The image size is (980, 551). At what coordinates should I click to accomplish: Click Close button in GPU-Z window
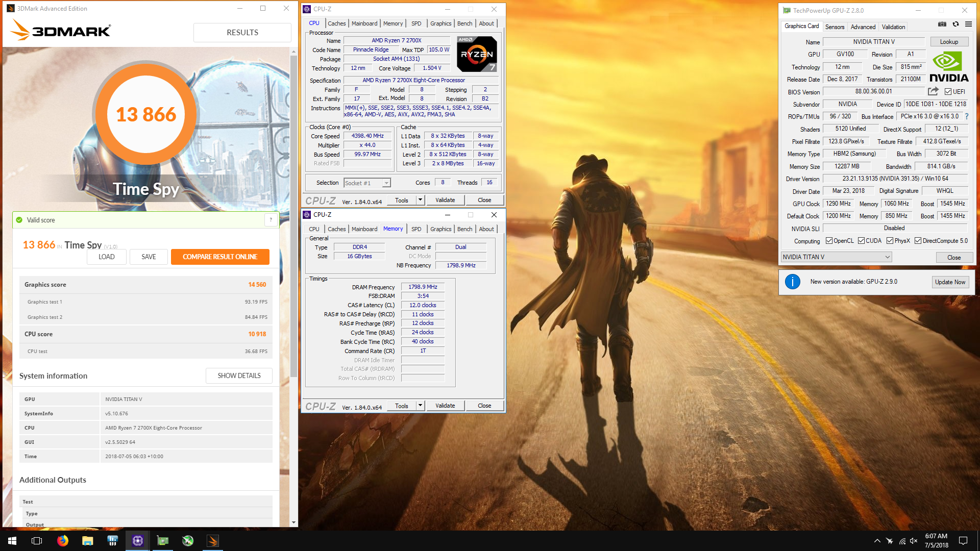tap(953, 257)
